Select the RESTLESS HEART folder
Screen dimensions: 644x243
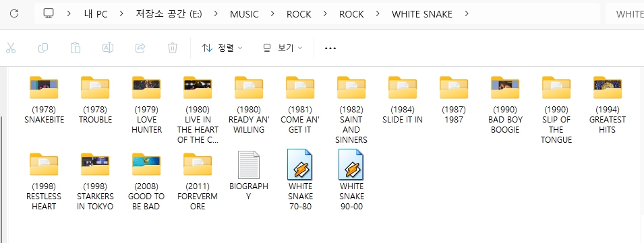pyautogui.click(x=44, y=181)
